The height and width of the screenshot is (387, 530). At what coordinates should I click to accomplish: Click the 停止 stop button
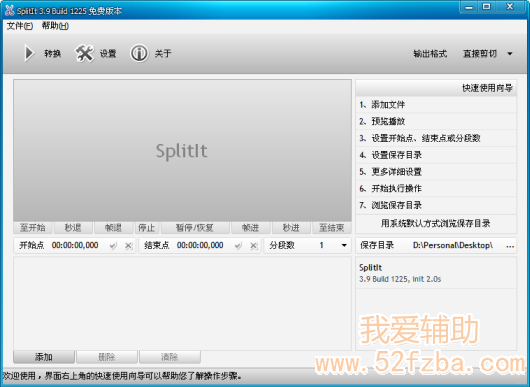click(x=147, y=228)
